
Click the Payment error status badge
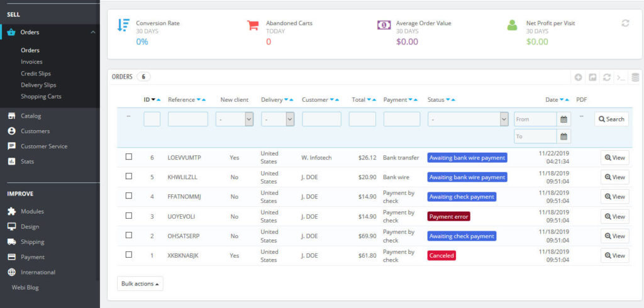point(448,216)
